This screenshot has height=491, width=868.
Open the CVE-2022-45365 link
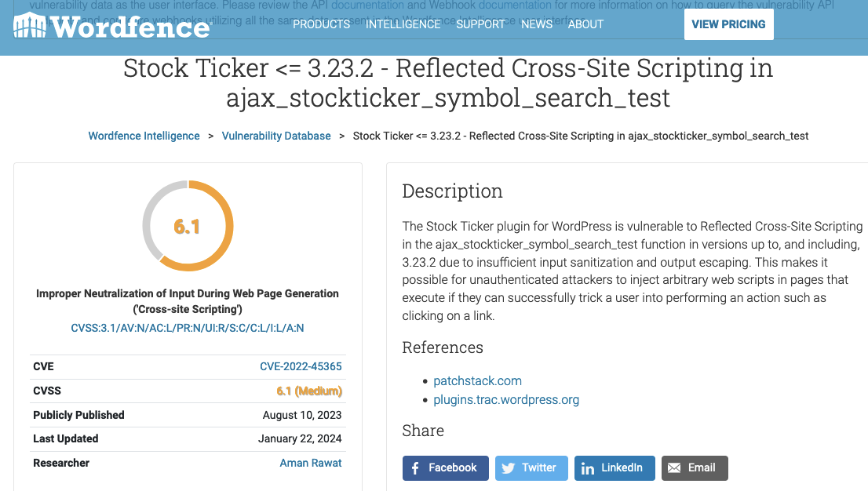tap(301, 366)
